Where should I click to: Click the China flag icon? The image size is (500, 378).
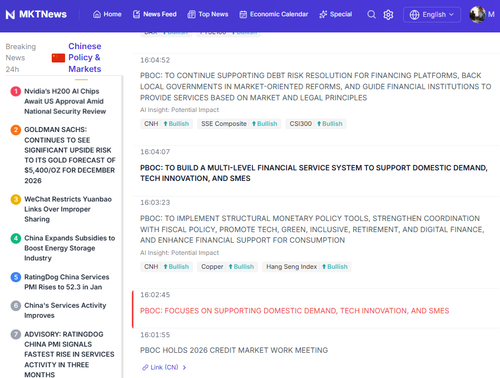click(58, 58)
